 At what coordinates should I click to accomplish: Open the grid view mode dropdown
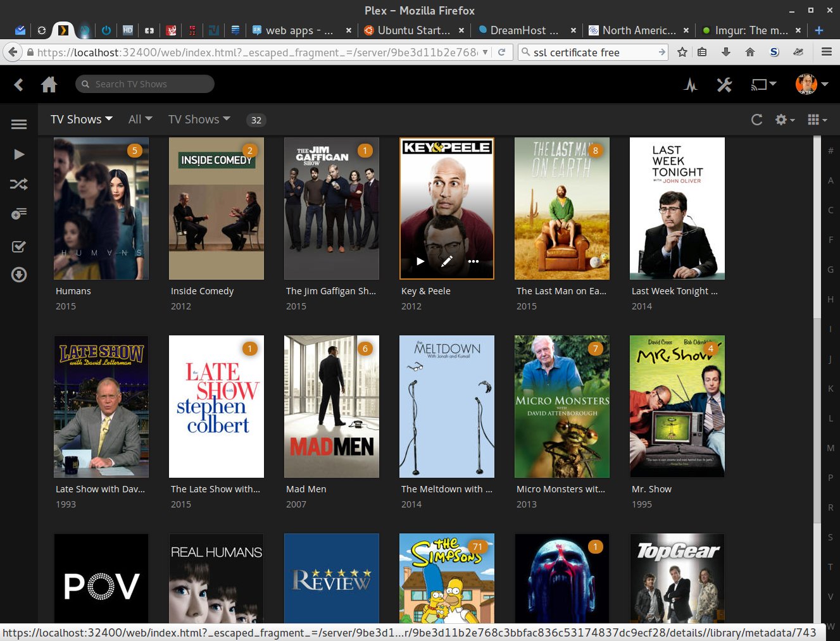817,120
